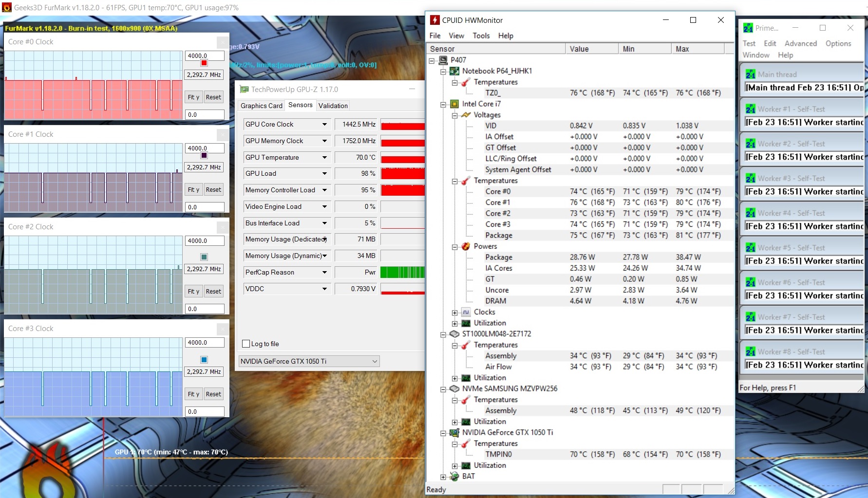The width and height of the screenshot is (868, 498).
Task: Click the TMPIN0 row in HWMonitor
Action: (580, 454)
